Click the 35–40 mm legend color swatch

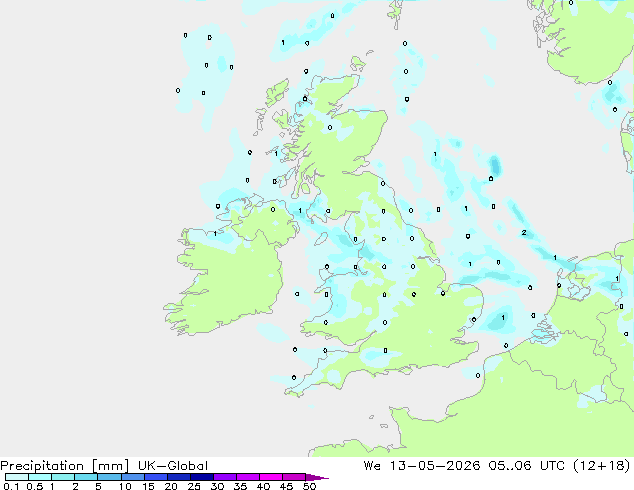(247, 477)
